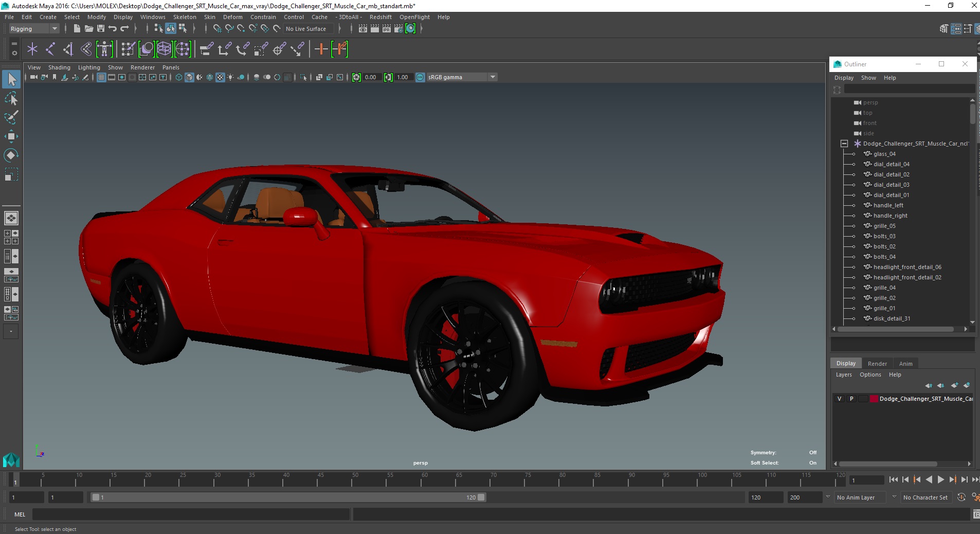Open the Constrain menu
Image resolution: width=980 pixels, height=534 pixels.
[263, 17]
